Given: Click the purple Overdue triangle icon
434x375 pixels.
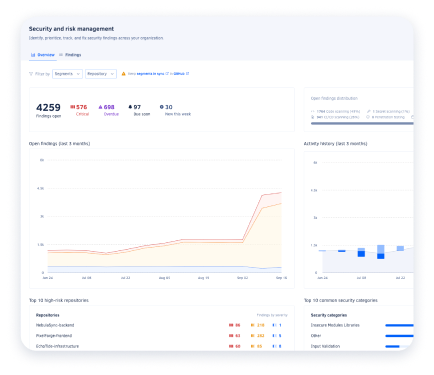Looking at the screenshot, I should (100, 107).
